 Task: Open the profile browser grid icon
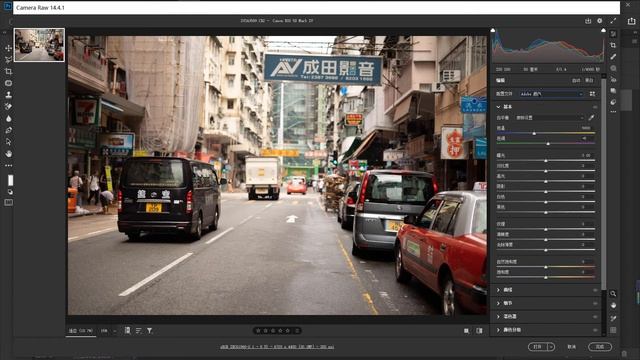(592, 94)
